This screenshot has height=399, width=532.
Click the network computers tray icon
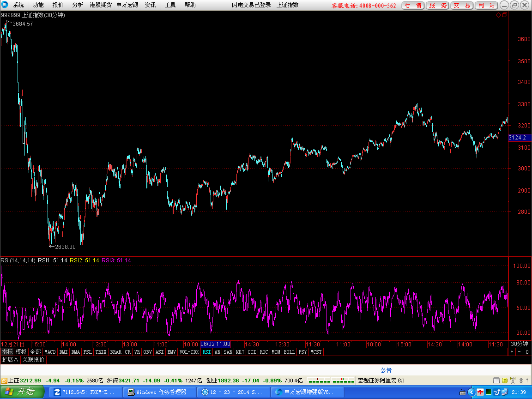click(504, 392)
